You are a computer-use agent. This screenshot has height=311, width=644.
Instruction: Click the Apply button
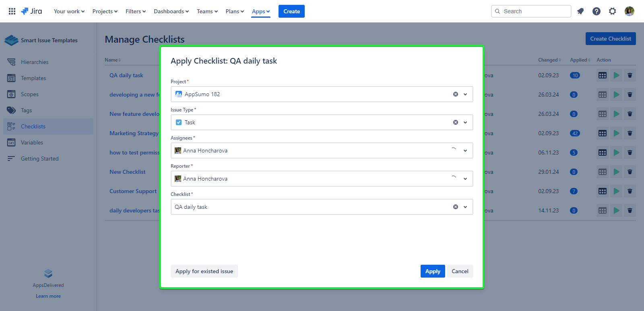pyautogui.click(x=433, y=271)
